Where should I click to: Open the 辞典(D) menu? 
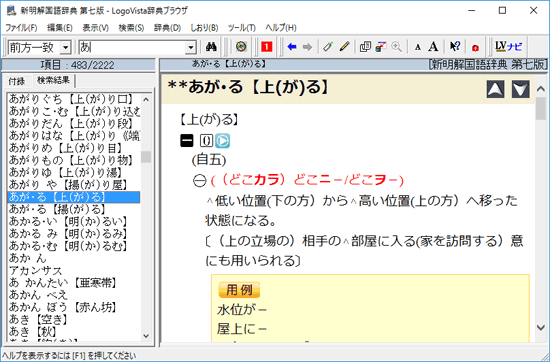pos(167,28)
